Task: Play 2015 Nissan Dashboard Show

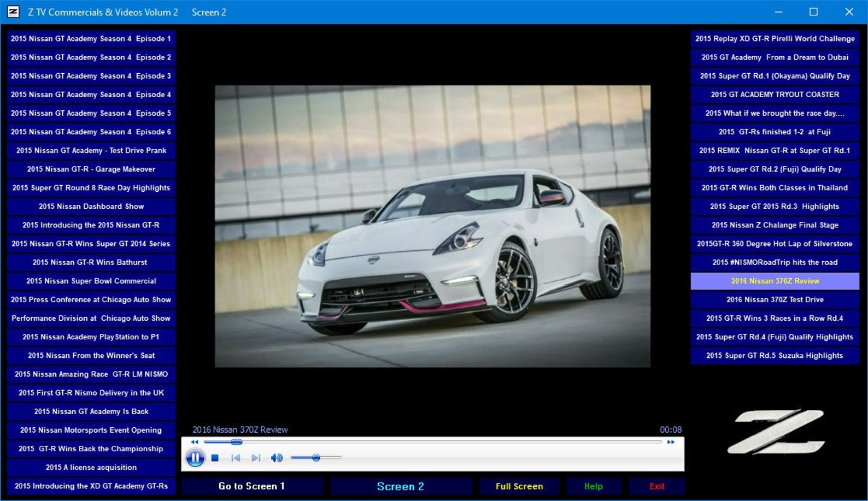Action: [91, 207]
